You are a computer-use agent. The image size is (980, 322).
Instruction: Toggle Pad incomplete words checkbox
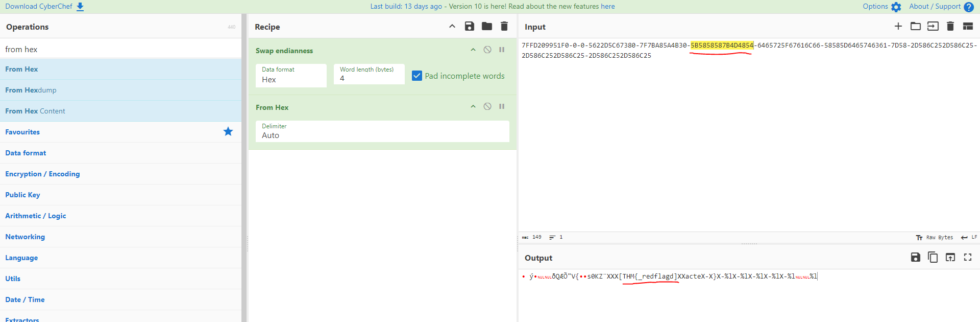417,76
